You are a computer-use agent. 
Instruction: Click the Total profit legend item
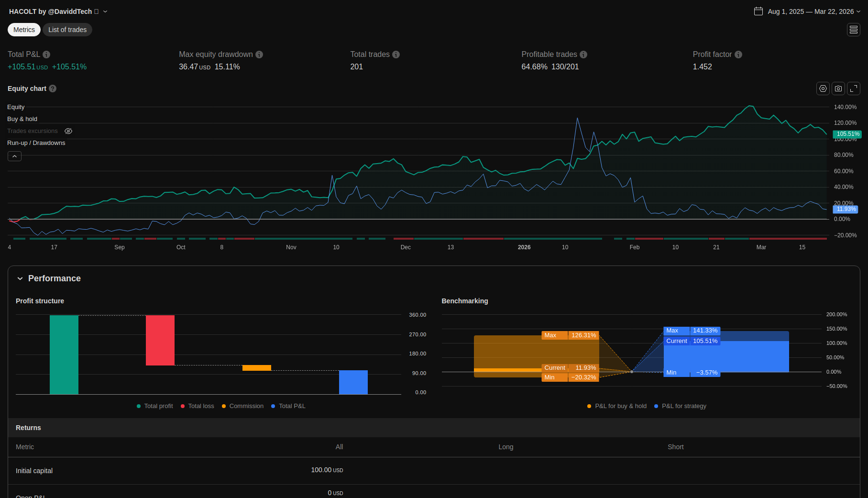[154, 406]
